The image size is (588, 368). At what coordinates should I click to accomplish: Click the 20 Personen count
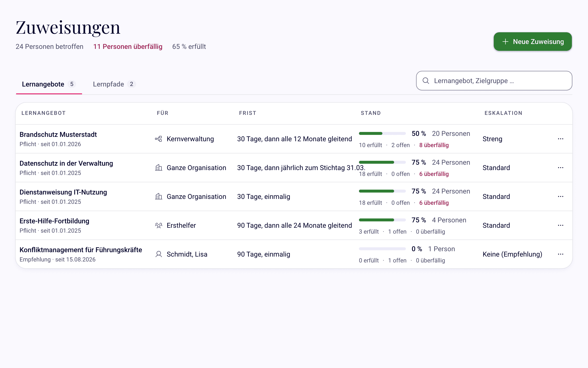point(451,133)
